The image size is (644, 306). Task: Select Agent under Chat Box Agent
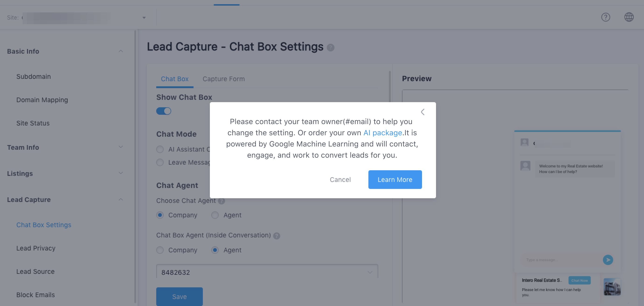click(215, 250)
